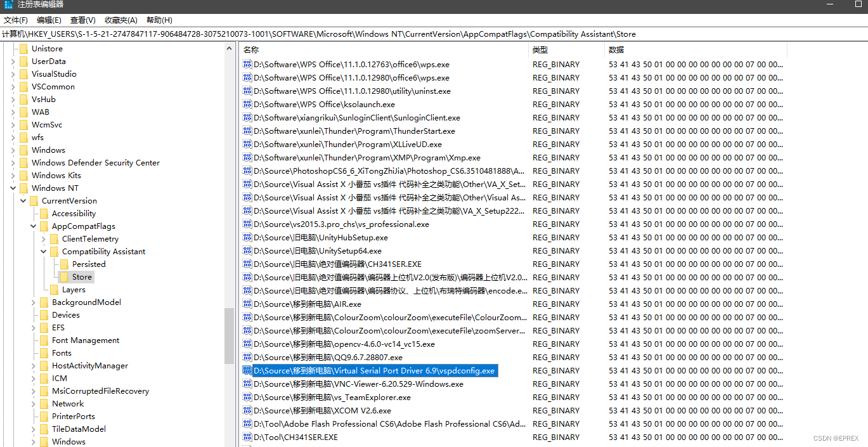The height and width of the screenshot is (447, 868).
Task: Select the Devices folder icon
Action: pos(44,315)
